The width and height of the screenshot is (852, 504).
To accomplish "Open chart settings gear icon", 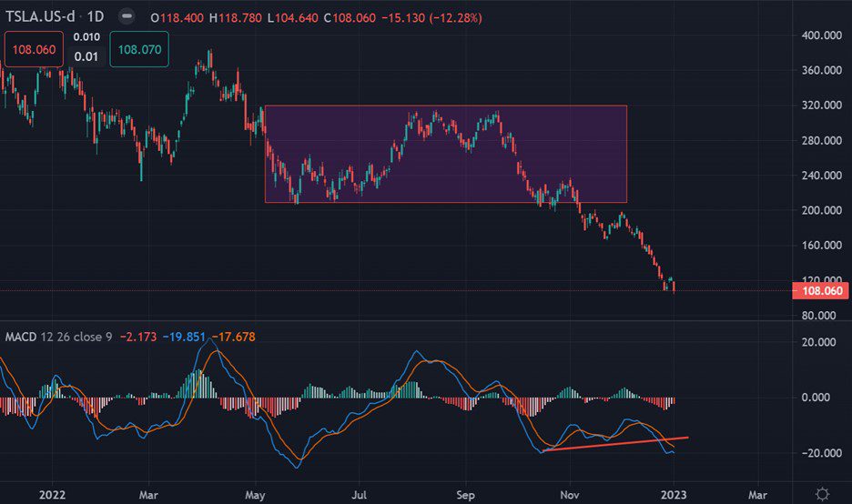I will coord(822,494).
